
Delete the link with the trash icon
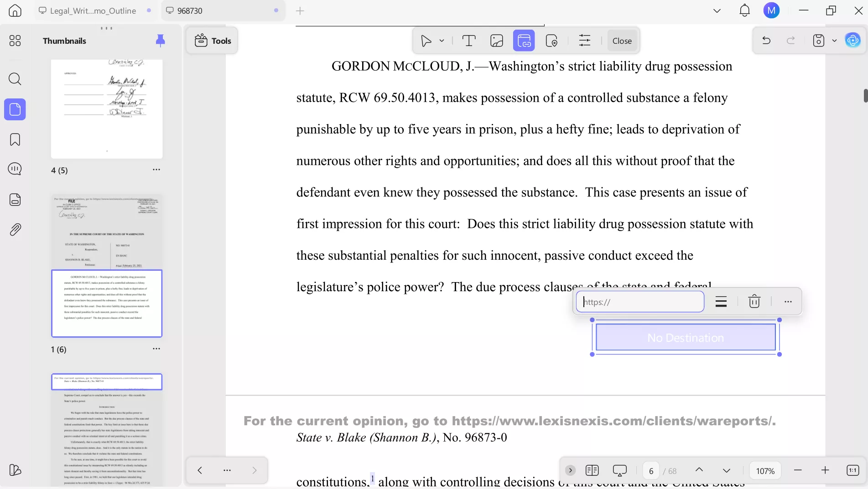pos(754,301)
